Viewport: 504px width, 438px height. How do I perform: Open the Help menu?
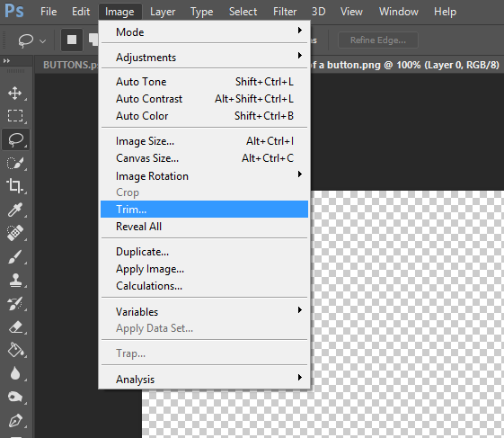pos(445,12)
